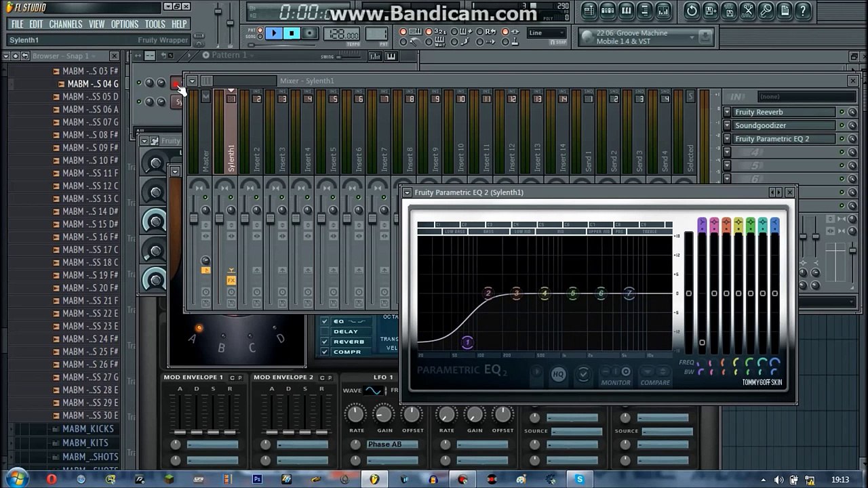Click the MONITOR button in Parametric EQ
Image resolution: width=868 pixels, height=488 pixels.
(616, 382)
